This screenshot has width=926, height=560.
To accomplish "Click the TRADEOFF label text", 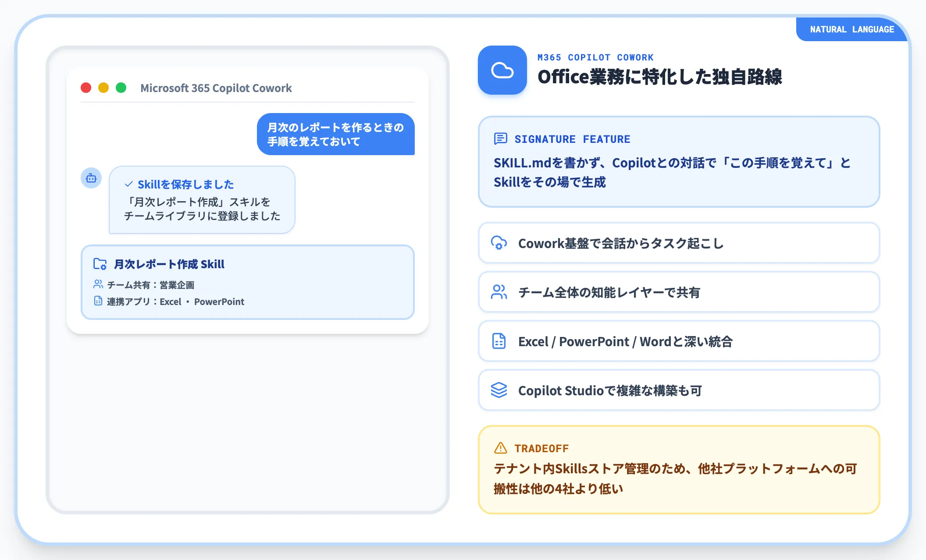I will tap(541, 448).
